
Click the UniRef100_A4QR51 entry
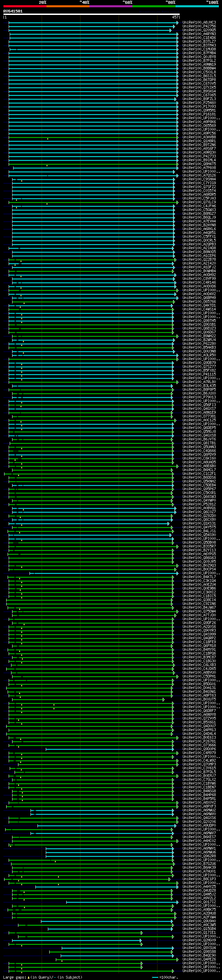199,233
